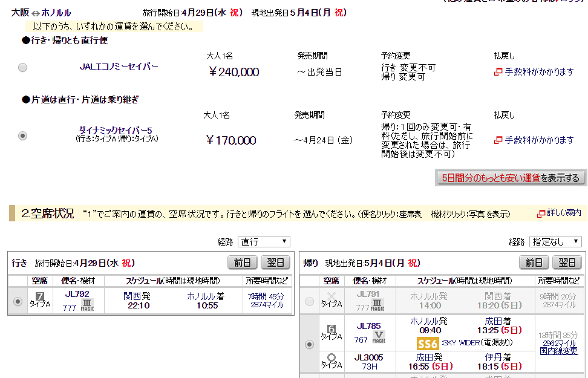Click the SS6 Sky Wider seat icon
The height and width of the screenshot is (378, 588).
(428, 344)
